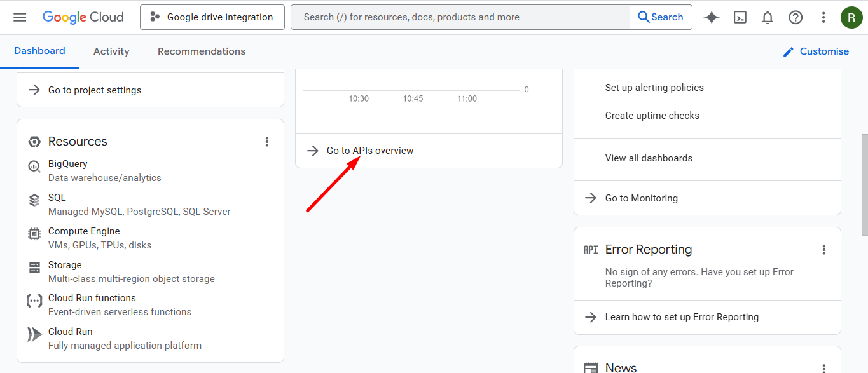Viewport: 868px width, 373px height.
Task: Open the vertical dots settings menu in header
Action: 823,17
